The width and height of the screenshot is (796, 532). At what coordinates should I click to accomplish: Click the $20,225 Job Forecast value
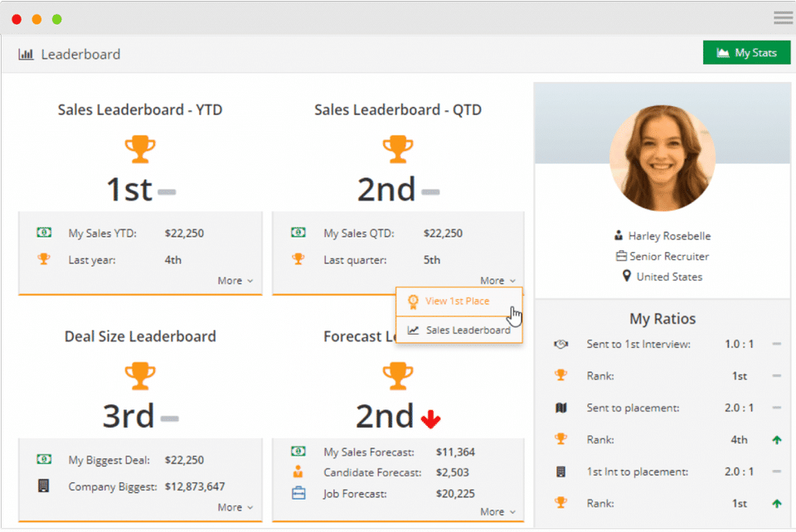tap(455, 493)
